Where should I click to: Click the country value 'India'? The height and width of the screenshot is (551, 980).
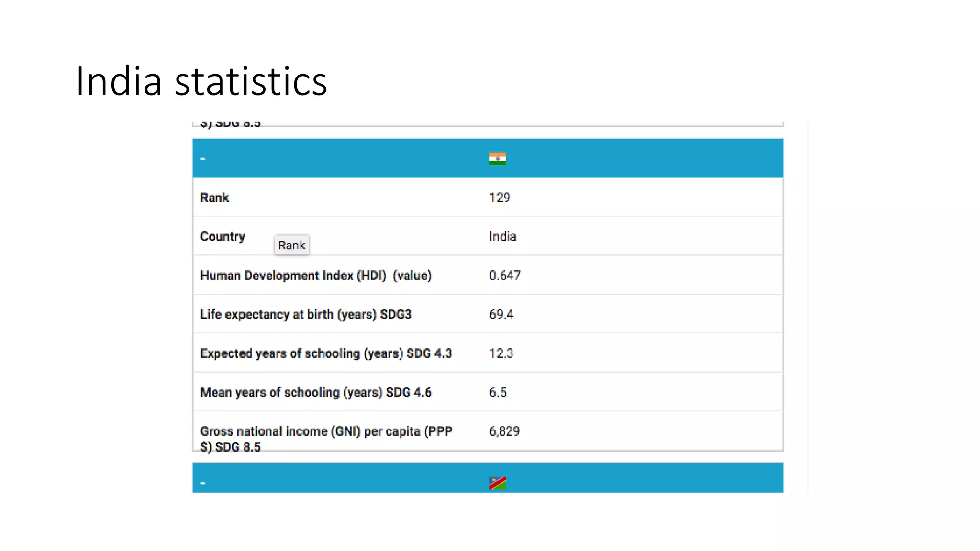(502, 236)
